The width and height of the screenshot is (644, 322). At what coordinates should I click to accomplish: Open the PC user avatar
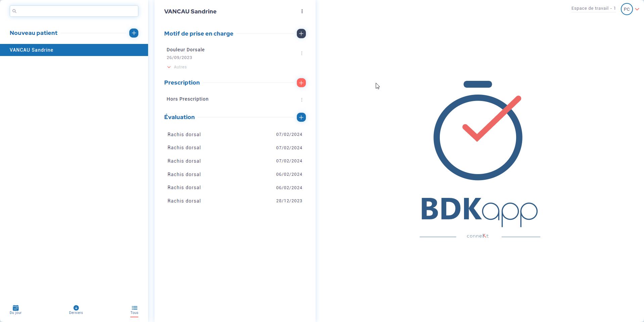point(627,9)
